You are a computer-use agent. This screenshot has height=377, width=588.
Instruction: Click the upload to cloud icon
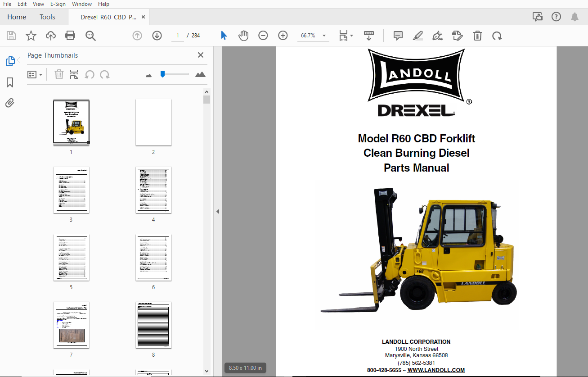click(x=51, y=36)
